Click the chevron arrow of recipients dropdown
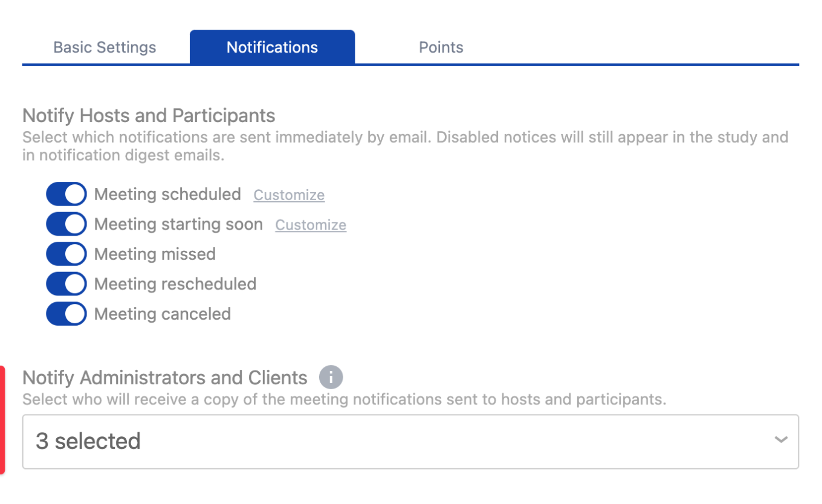This screenshot has height=504, width=822. [x=781, y=440]
